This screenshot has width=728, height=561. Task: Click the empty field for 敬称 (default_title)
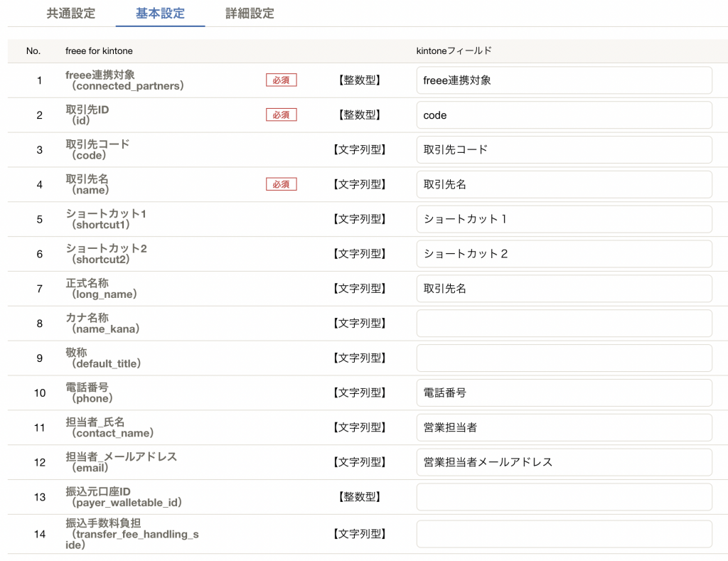click(x=564, y=358)
